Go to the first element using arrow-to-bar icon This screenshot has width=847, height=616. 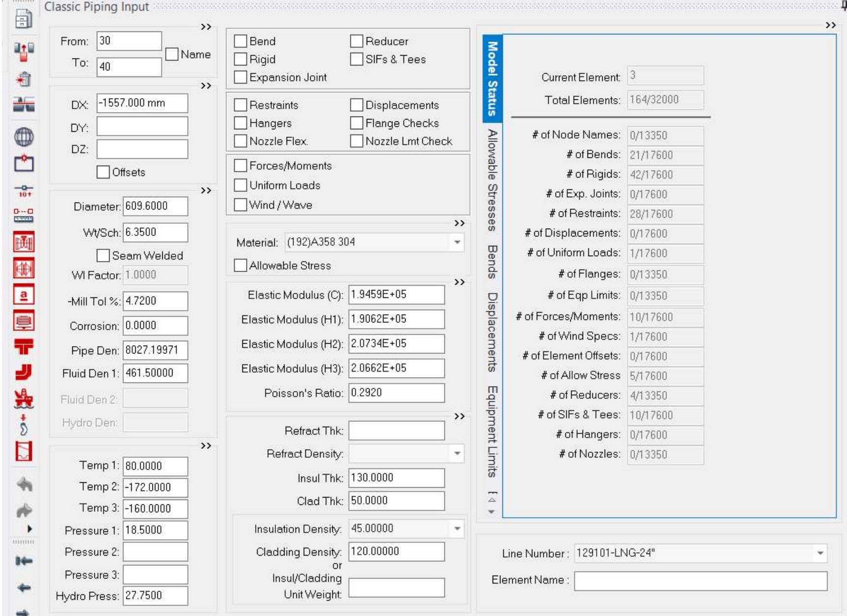coord(24,561)
